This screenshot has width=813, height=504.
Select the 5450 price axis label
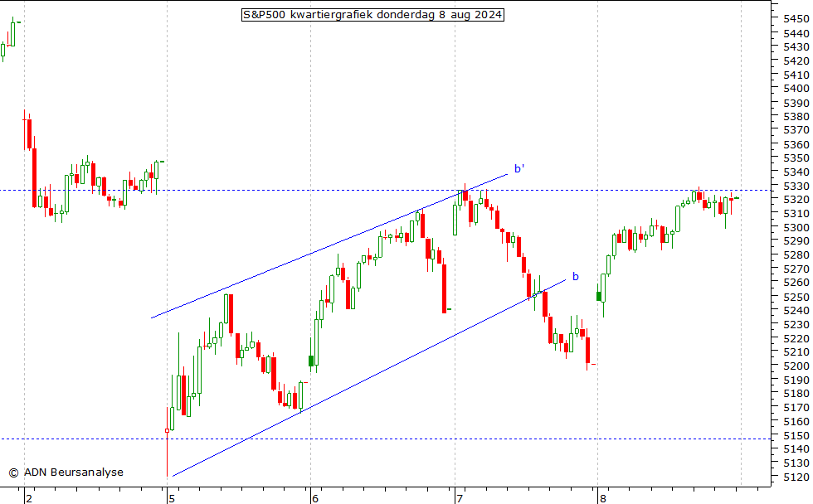(796, 18)
